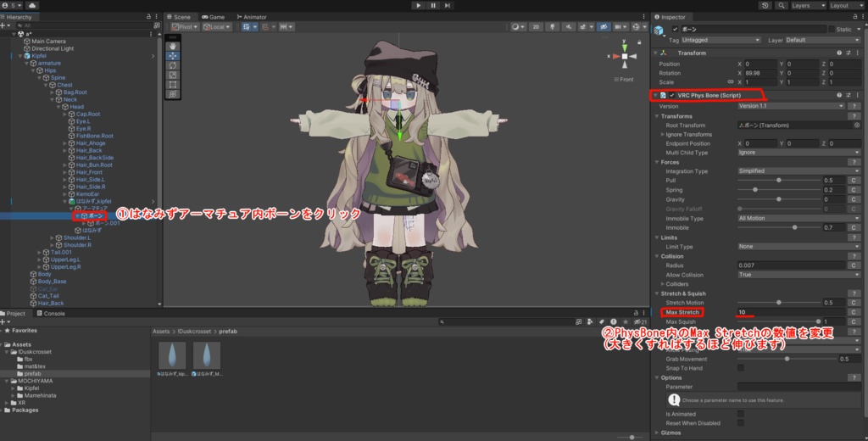This screenshot has width=868, height=441.
Task: Toggle scene visibility hidden-objects icon
Action: point(604,26)
